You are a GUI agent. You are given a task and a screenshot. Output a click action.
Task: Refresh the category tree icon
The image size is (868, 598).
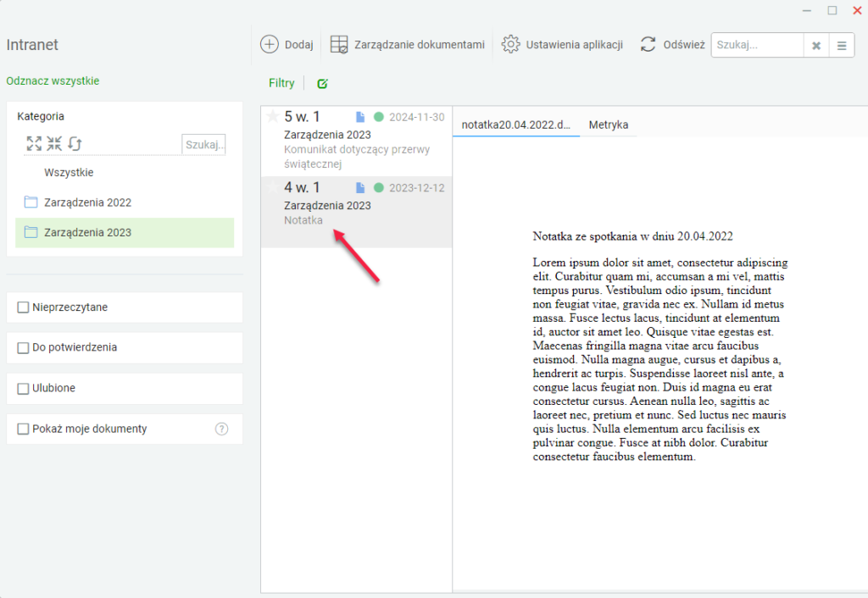click(75, 144)
